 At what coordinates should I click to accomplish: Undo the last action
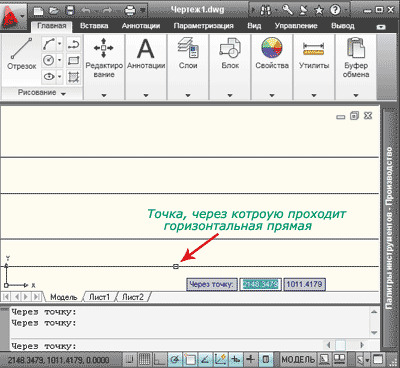click(86, 11)
